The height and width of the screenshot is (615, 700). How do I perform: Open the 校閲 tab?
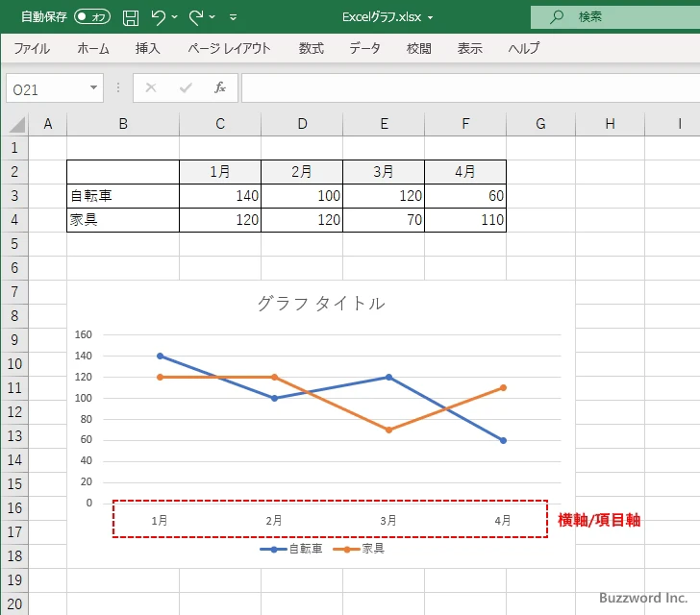coord(419,48)
